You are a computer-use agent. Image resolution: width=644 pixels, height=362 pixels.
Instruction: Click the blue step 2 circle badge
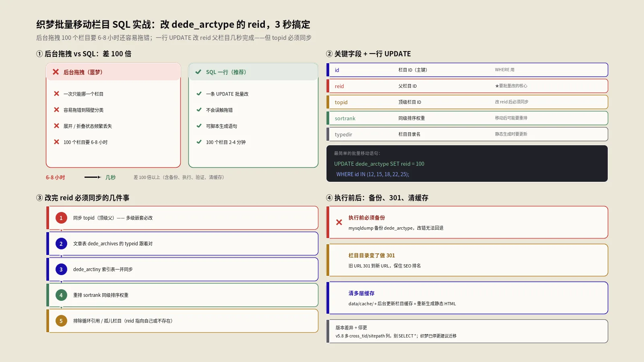click(61, 244)
